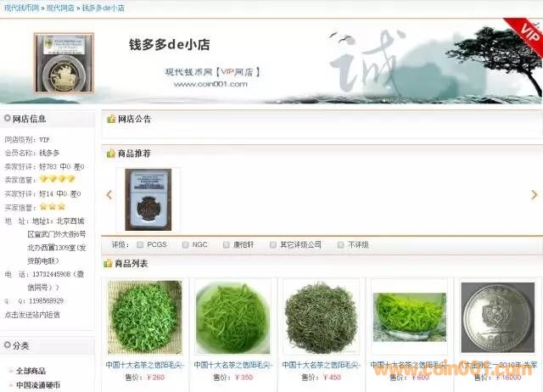Open the recommended graded coin thumbnail
The image size is (543, 392).
point(148,198)
